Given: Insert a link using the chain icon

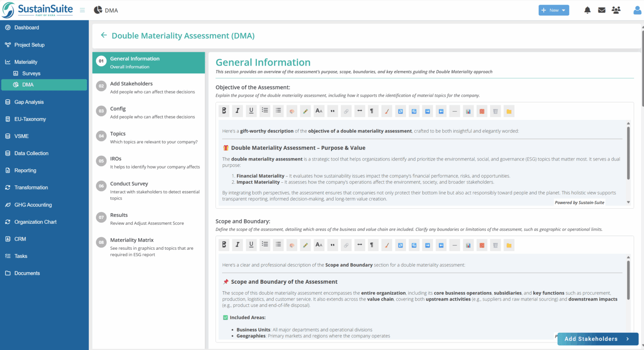Looking at the screenshot, I should point(345,111).
